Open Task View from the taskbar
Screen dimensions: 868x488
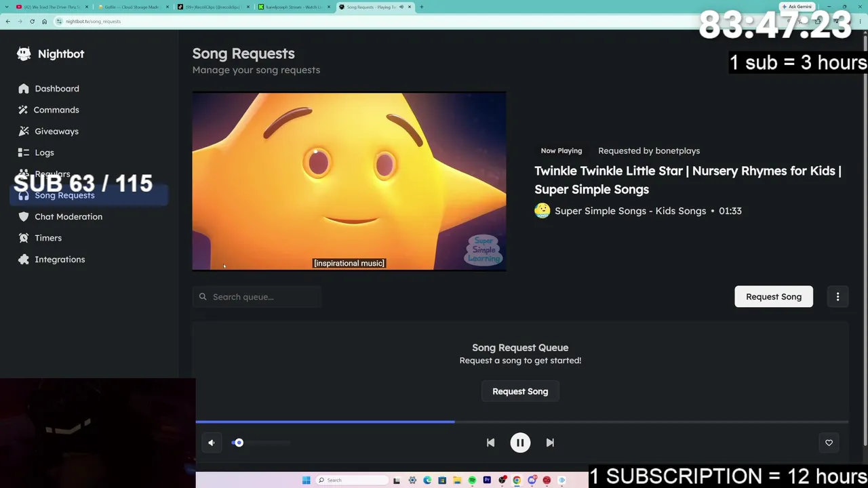pyautogui.click(x=397, y=481)
